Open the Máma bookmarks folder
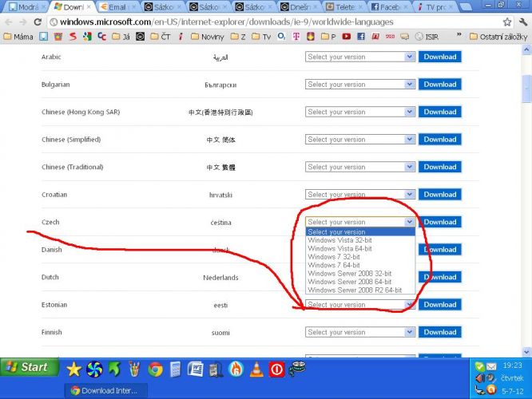The image size is (532, 399). coord(18,36)
